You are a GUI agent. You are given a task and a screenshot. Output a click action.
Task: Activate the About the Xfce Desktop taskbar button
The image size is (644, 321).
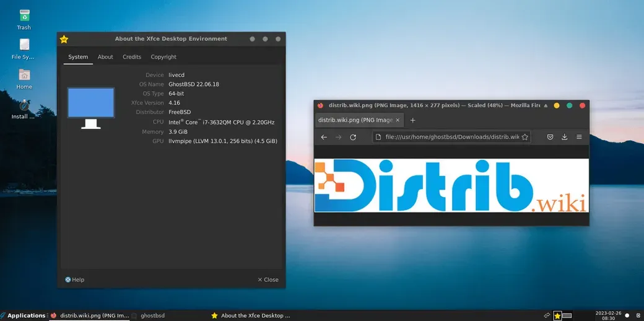point(251,315)
